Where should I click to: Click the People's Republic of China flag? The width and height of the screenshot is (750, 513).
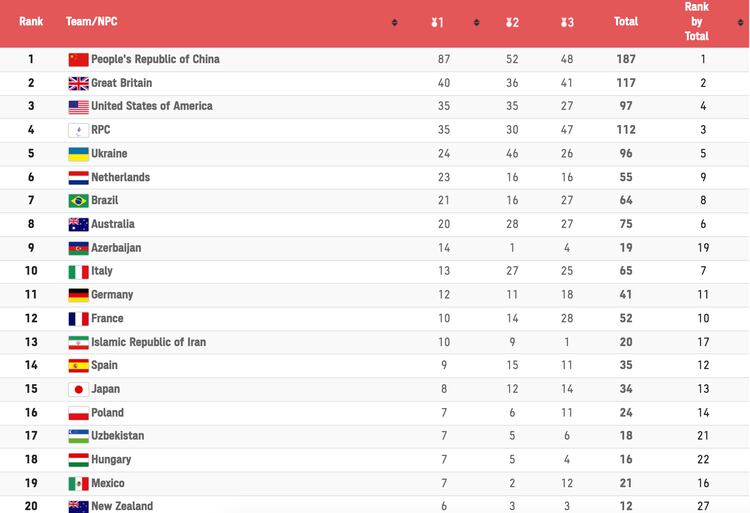(78, 59)
